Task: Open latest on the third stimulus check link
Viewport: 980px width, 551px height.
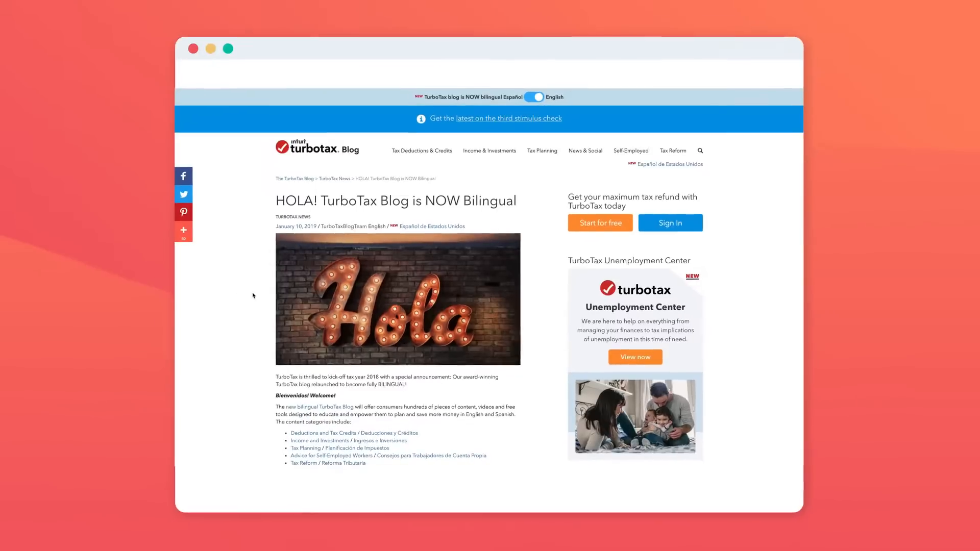Action: pyautogui.click(x=509, y=118)
